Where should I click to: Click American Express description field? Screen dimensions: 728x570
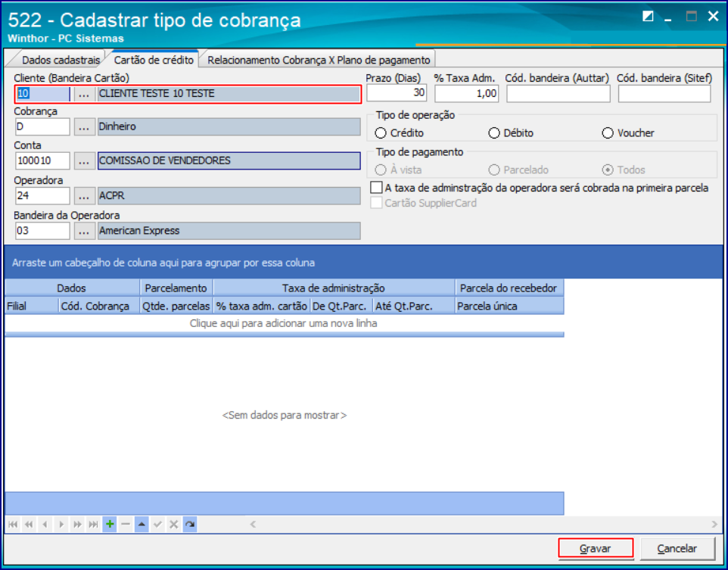[229, 231]
